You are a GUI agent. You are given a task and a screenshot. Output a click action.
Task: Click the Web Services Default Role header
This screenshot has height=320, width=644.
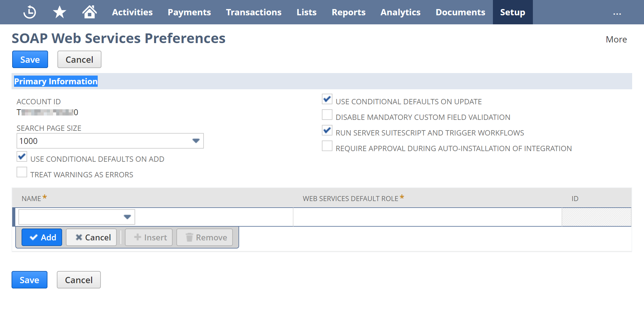coord(350,199)
